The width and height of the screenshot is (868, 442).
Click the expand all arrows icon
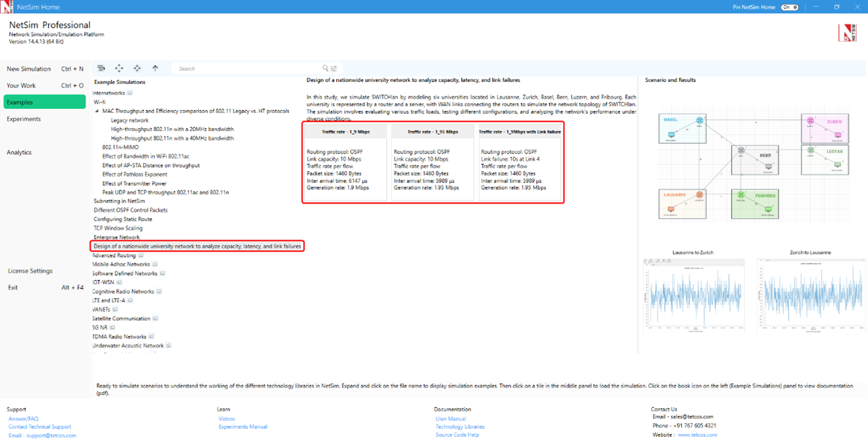(x=119, y=68)
